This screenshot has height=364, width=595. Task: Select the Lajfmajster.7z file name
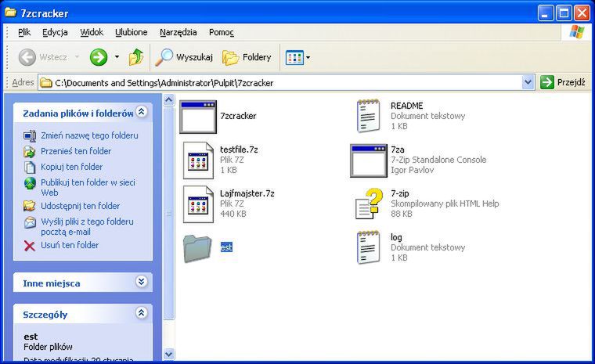tap(247, 193)
